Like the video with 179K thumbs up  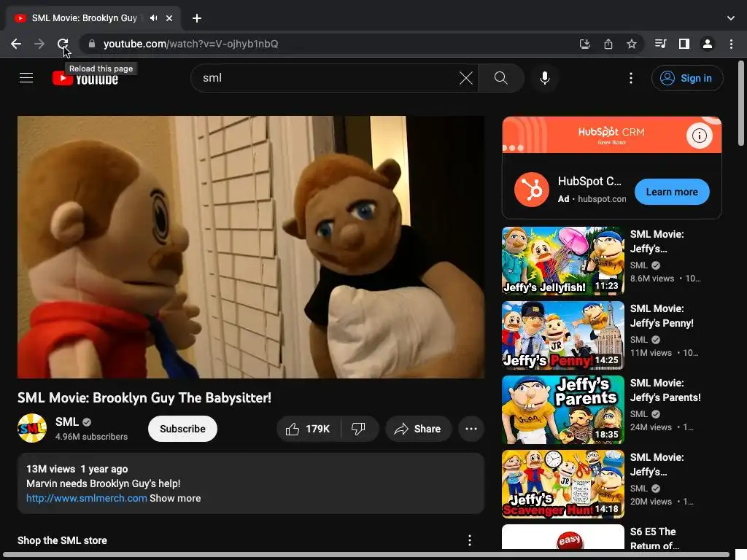pyautogui.click(x=309, y=429)
